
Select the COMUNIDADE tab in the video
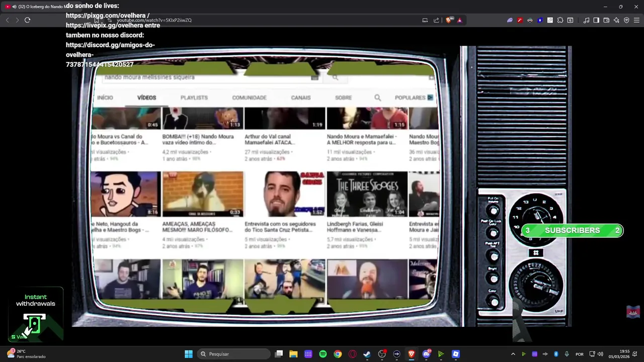click(249, 98)
